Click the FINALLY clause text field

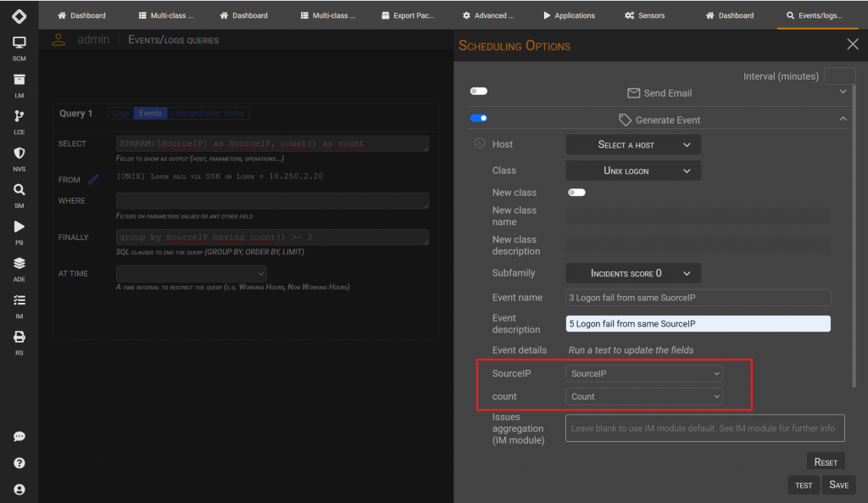pos(272,238)
